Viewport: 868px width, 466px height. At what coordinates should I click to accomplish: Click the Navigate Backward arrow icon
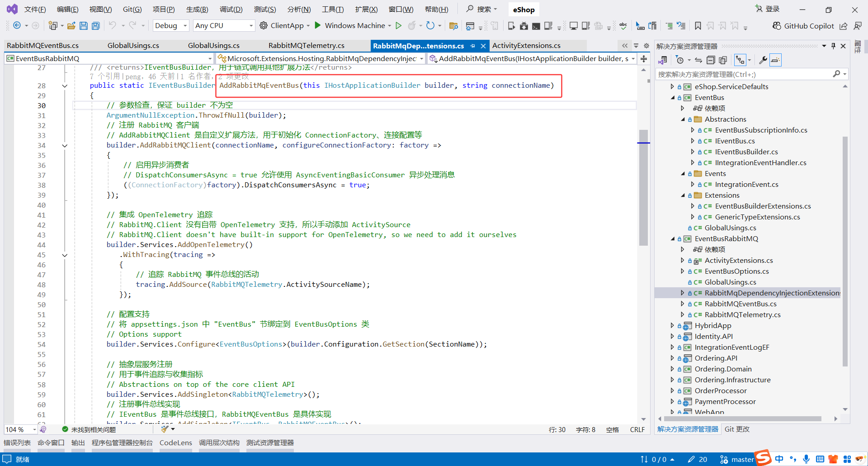pos(17,26)
